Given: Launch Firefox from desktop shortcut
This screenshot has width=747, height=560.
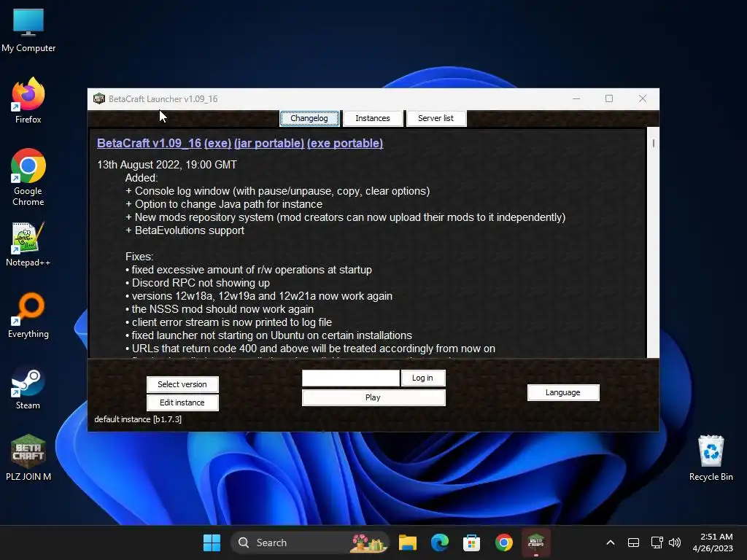Looking at the screenshot, I should point(28,101).
